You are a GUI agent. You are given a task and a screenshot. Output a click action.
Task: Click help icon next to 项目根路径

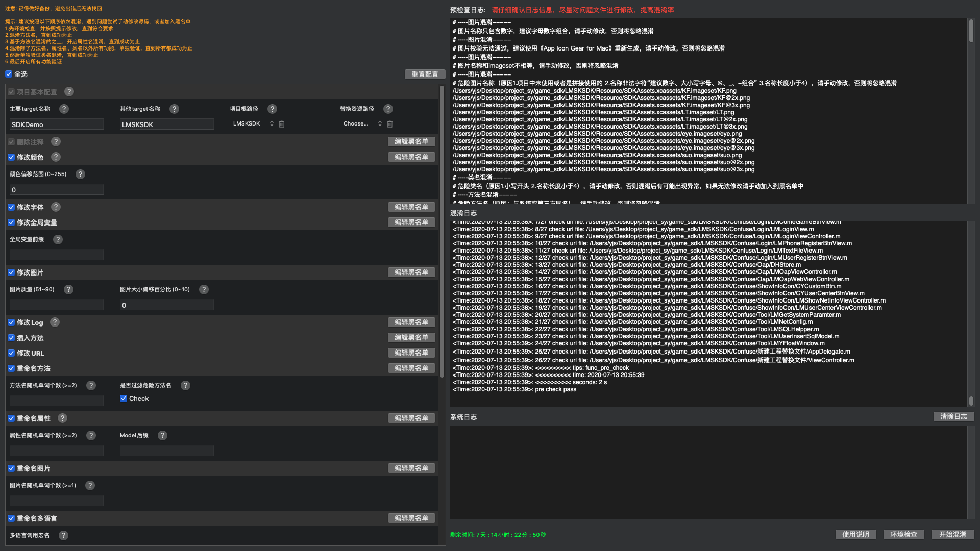click(273, 109)
